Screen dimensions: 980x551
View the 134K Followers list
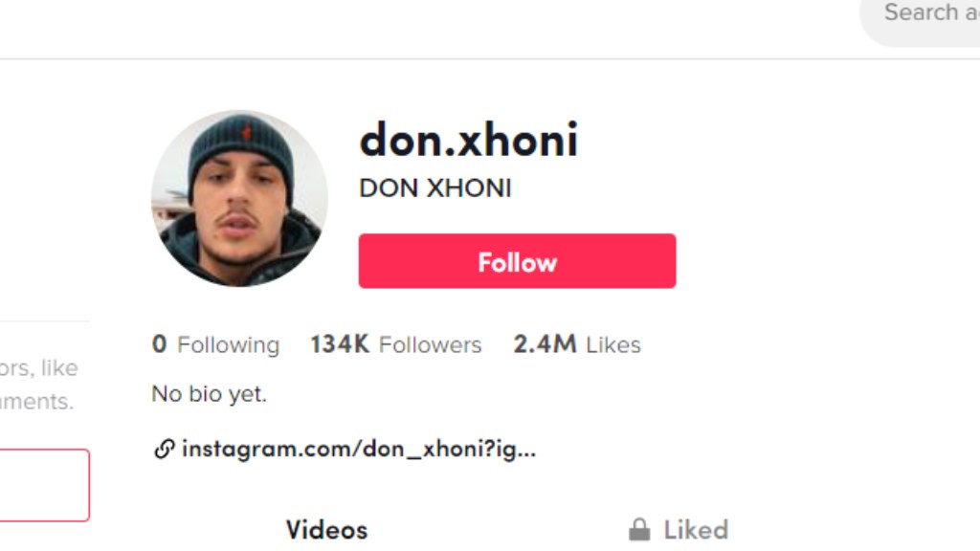coord(396,344)
